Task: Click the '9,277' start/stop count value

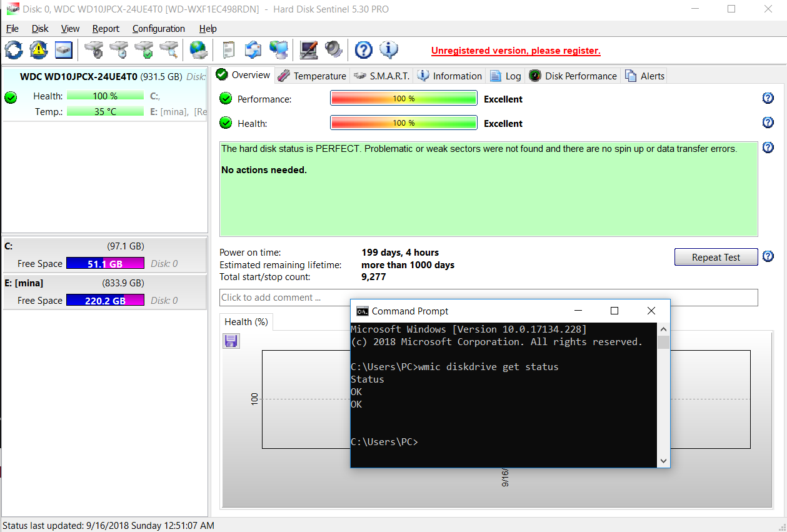Action: [x=374, y=277]
